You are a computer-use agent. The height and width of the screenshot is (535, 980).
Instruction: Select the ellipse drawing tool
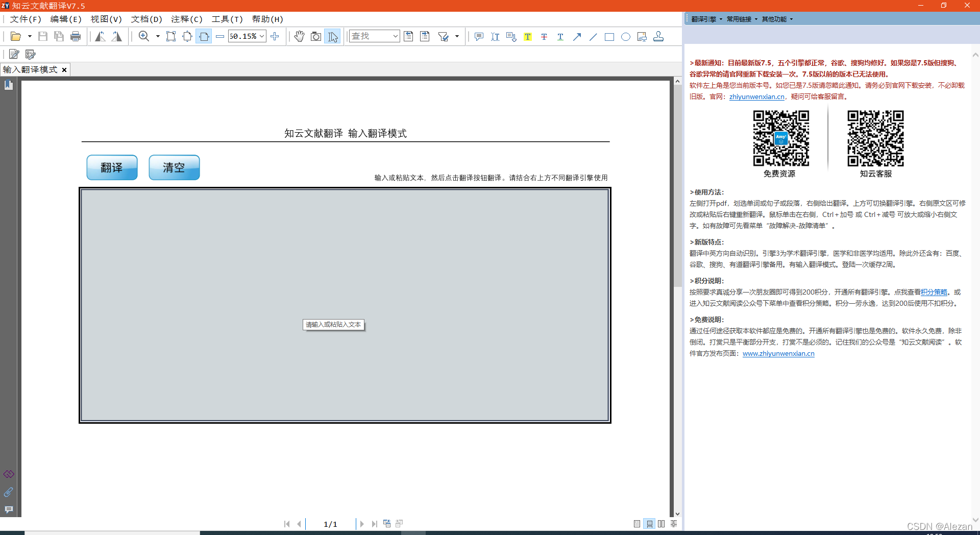click(626, 36)
